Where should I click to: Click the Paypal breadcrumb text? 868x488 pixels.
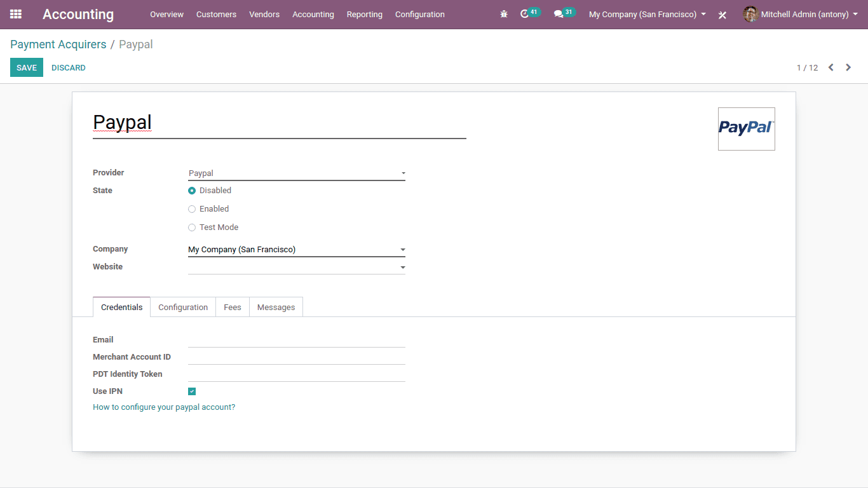click(136, 44)
